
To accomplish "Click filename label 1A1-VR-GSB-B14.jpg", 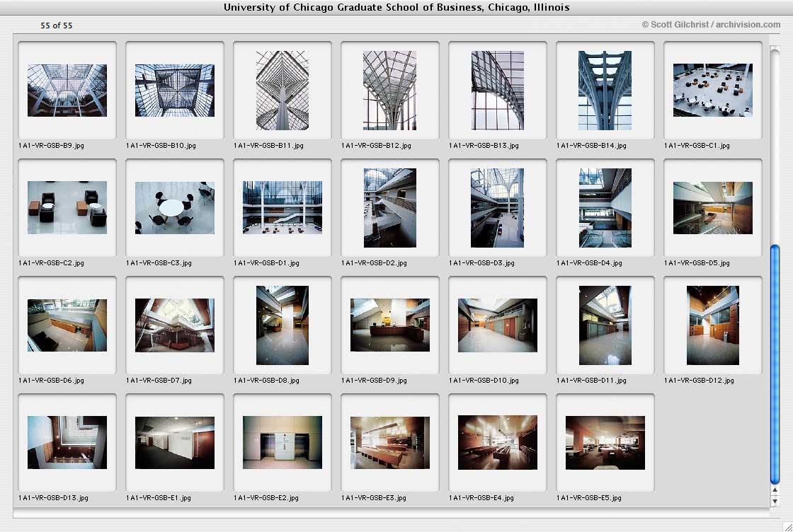I will [591, 146].
